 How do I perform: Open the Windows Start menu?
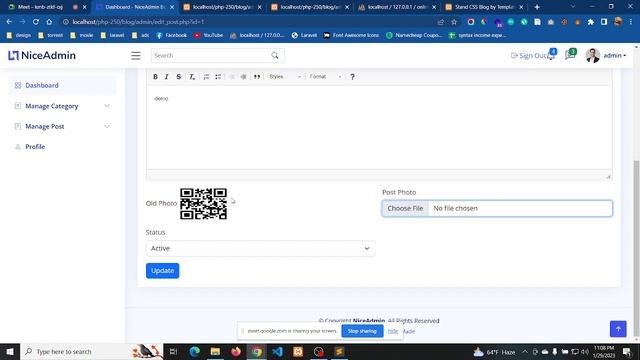point(10,351)
